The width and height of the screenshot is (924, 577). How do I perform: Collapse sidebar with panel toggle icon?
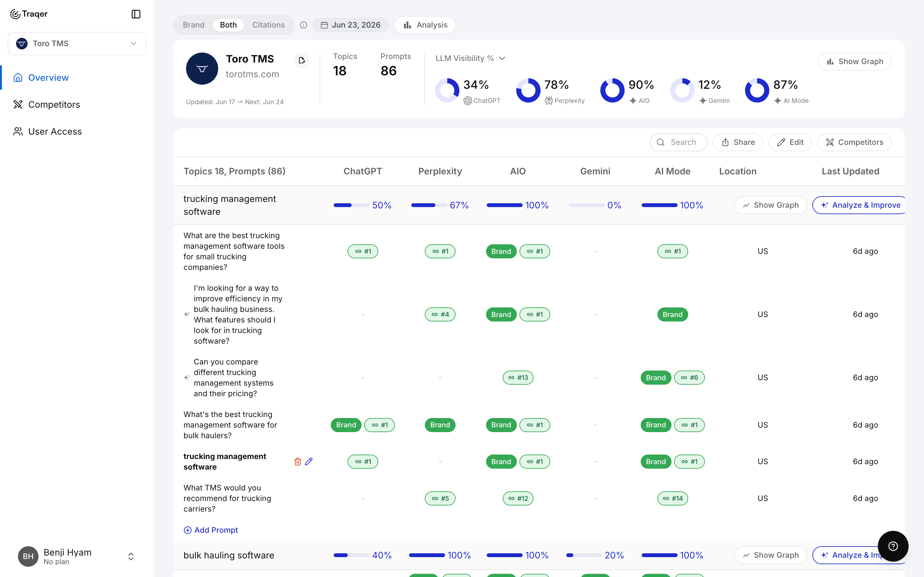point(136,14)
